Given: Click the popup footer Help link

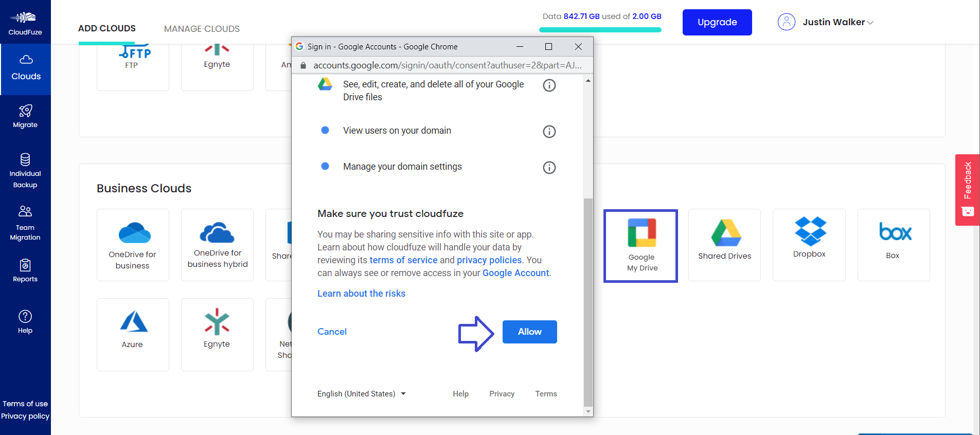Looking at the screenshot, I should (460, 394).
